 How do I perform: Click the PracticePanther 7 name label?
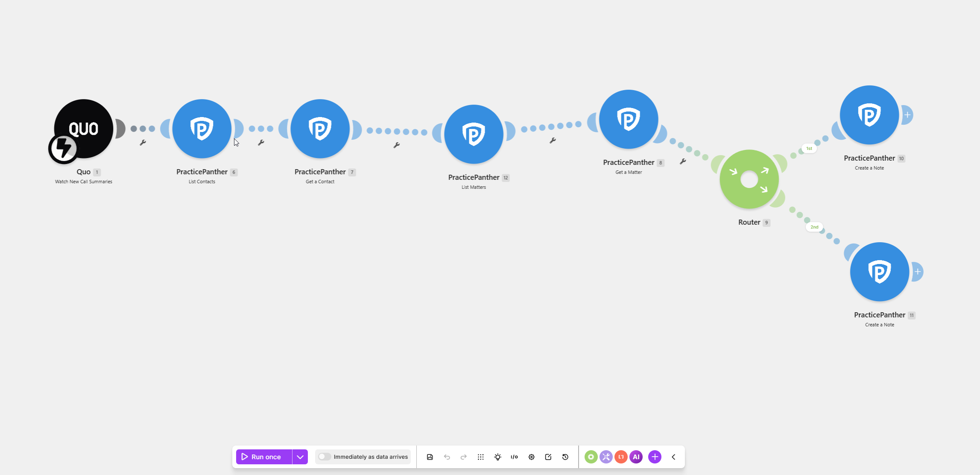click(x=320, y=172)
